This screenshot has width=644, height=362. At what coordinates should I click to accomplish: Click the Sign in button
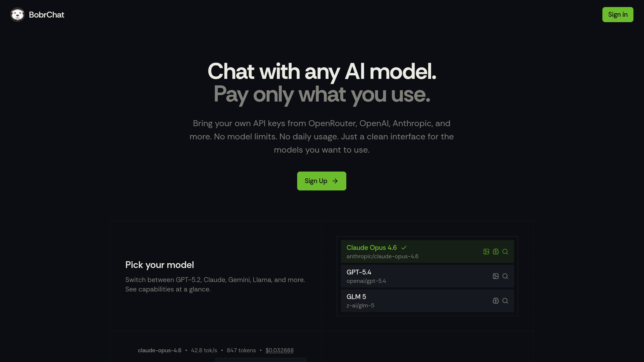pyautogui.click(x=618, y=15)
